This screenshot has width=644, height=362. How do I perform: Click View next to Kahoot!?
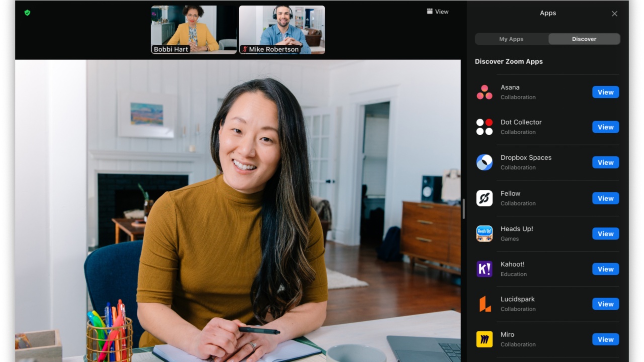605,268
